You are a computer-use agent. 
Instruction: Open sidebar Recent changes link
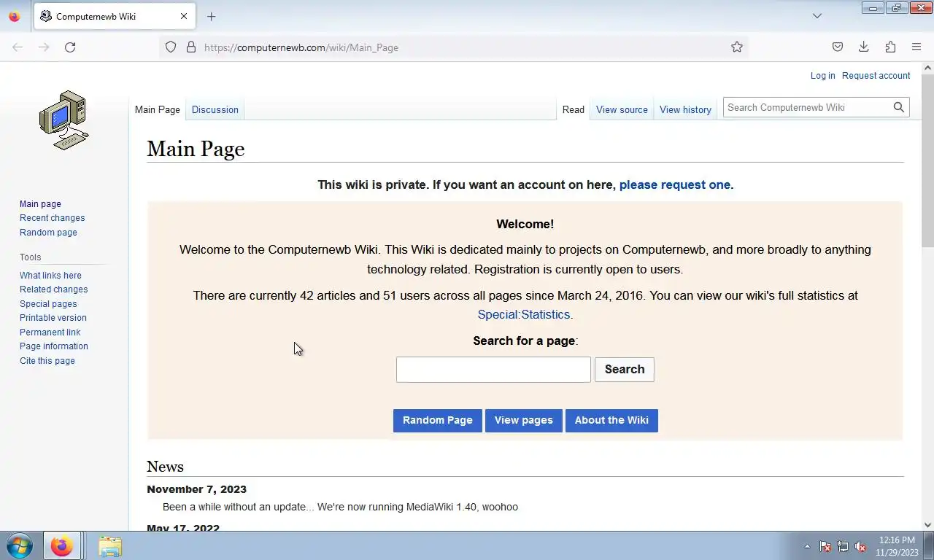52,218
